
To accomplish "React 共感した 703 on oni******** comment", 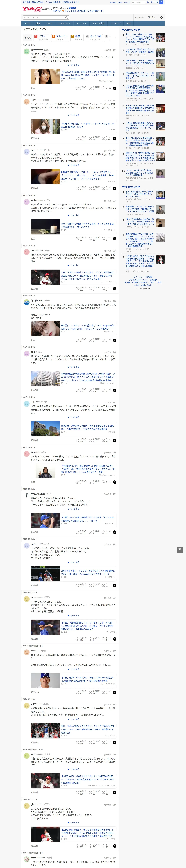I will 81,189.
